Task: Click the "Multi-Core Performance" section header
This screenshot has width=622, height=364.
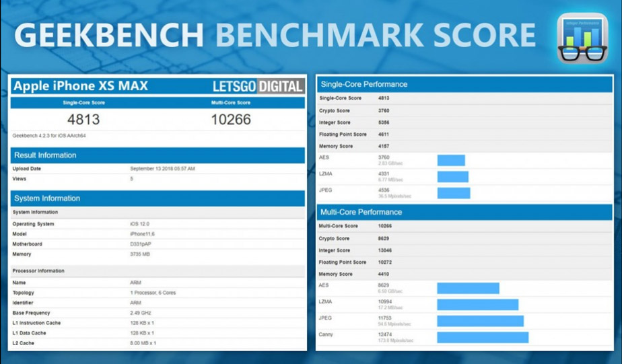Action: coord(464,212)
